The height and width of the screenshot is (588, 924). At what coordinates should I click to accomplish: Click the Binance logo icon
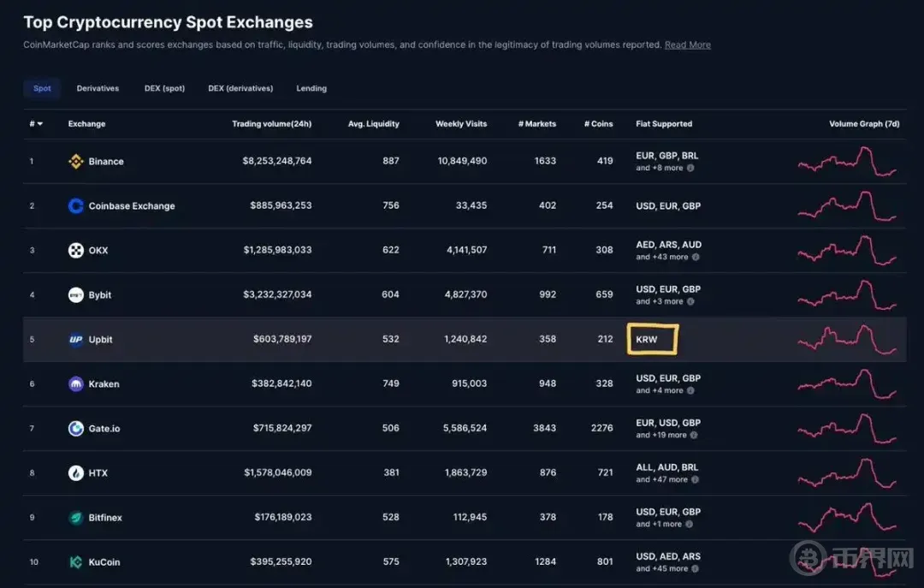[x=75, y=161]
